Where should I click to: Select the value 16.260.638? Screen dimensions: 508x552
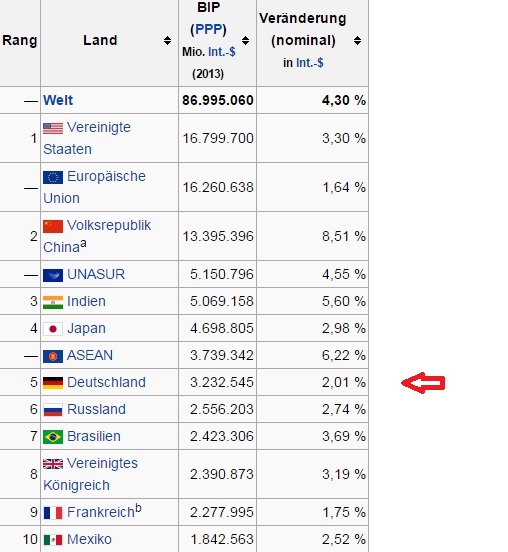point(218,187)
